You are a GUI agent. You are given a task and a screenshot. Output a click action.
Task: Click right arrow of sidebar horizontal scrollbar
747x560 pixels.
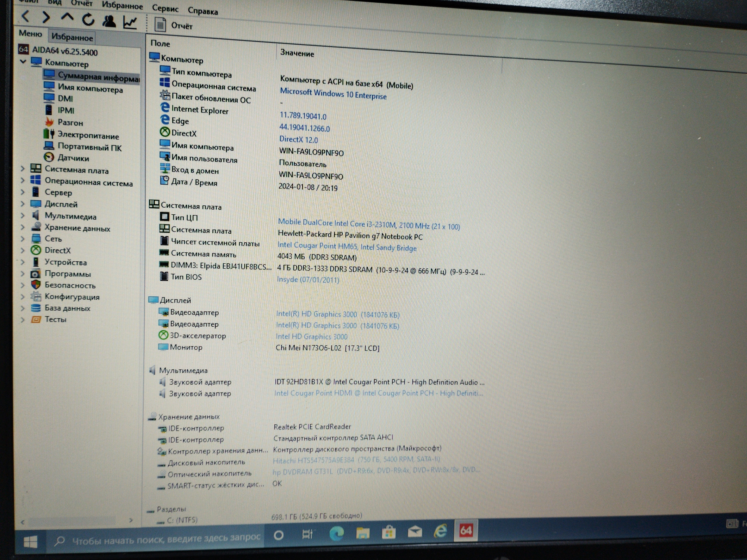point(131,520)
